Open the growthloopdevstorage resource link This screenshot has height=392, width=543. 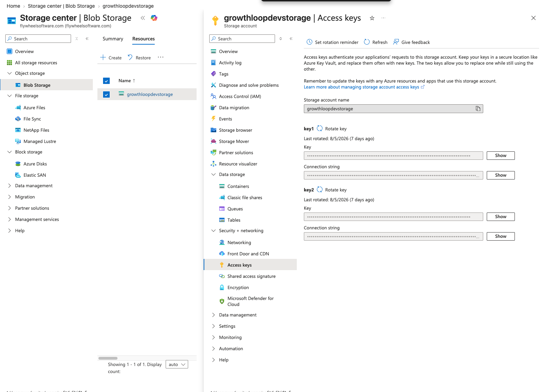150,94
